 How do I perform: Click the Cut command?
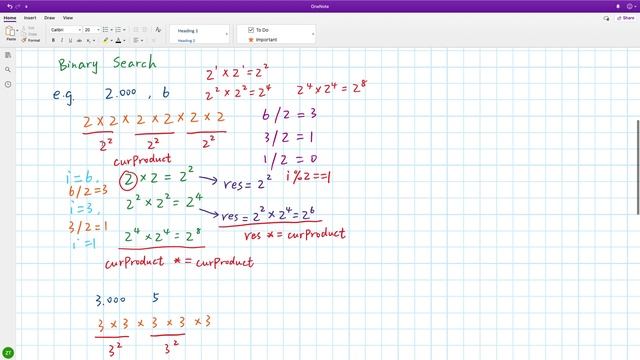click(x=29, y=28)
